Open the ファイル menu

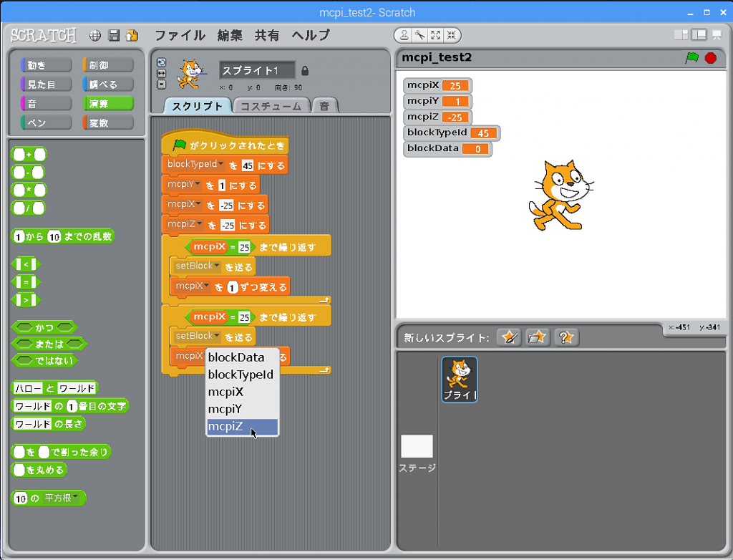click(x=180, y=36)
